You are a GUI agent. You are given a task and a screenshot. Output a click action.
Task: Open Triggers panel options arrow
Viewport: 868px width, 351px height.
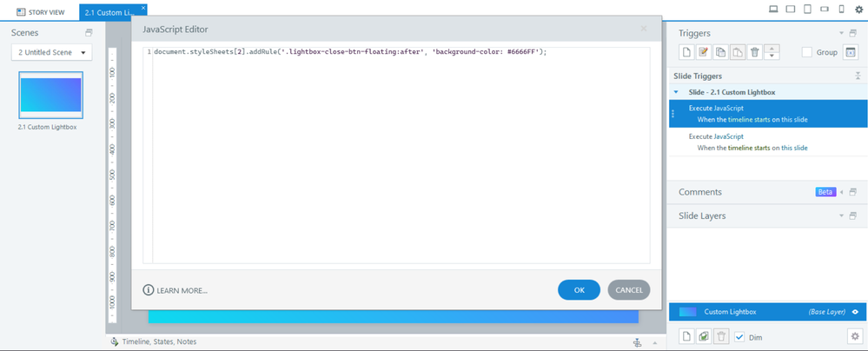pos(841,33)
